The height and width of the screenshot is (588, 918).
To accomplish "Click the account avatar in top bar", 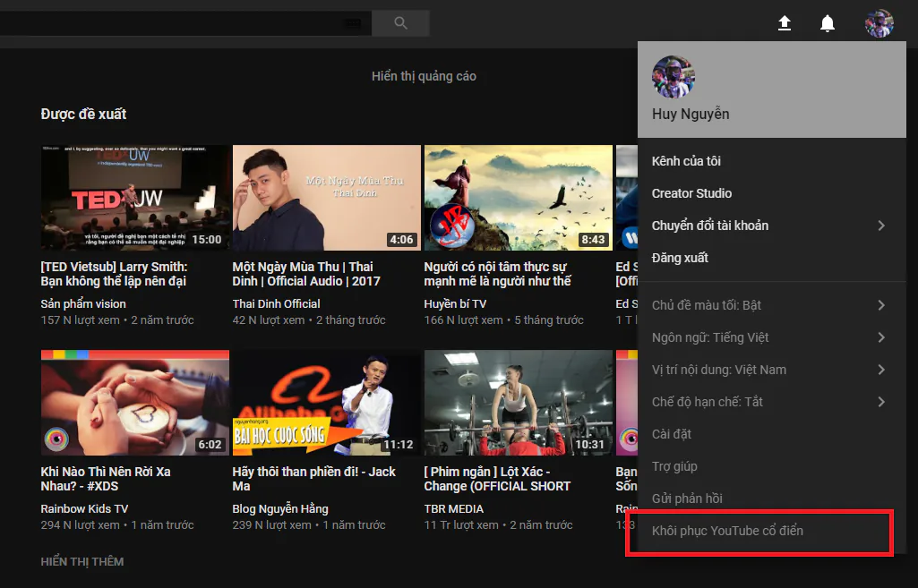I will (879, 23).
